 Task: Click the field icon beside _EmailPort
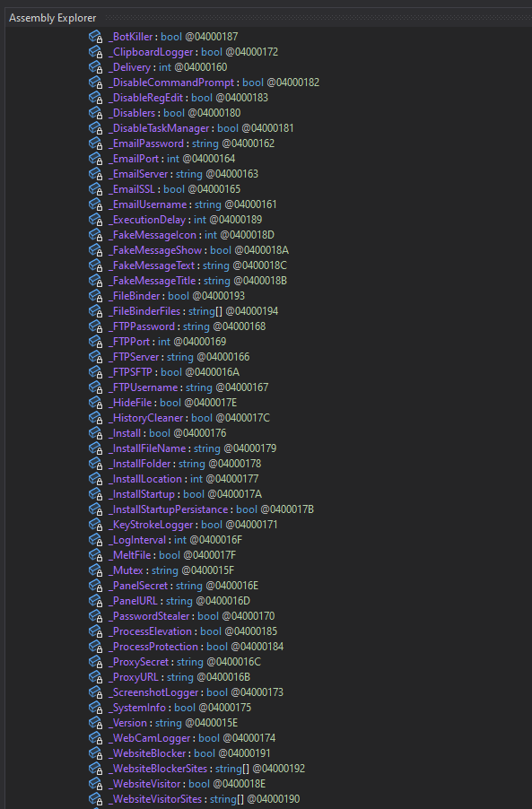pyautogui.click(x=95, y=159)
